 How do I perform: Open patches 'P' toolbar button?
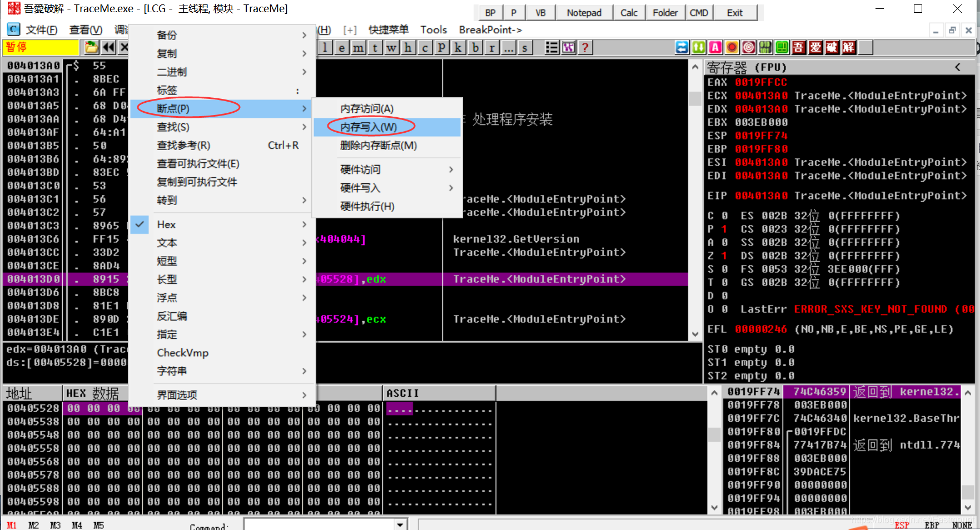[442, 48]
